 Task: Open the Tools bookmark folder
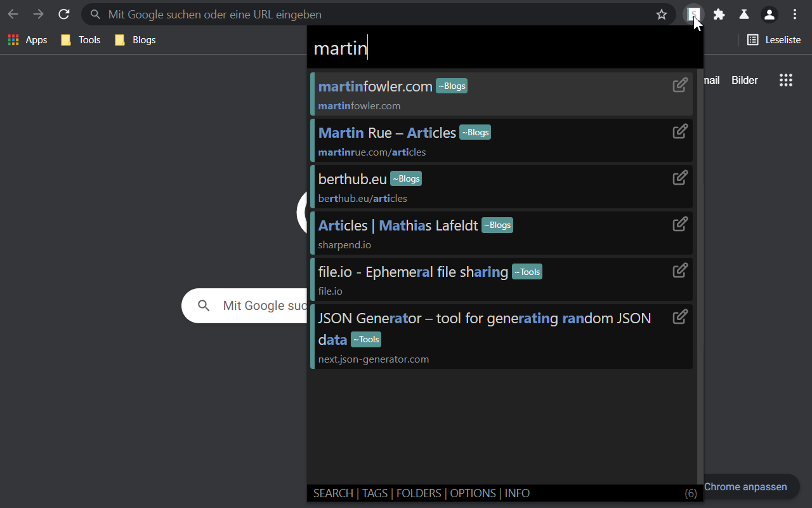(81, 40)
